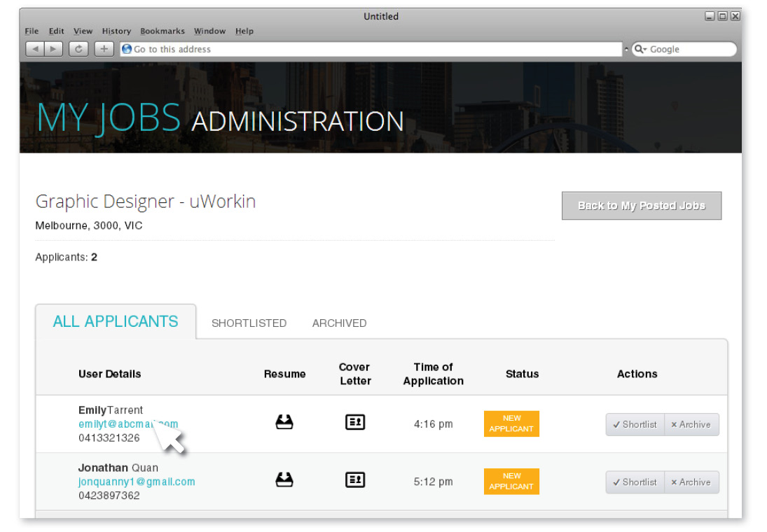Screen dimensions: 767x532
Task: Go back to My Posted Jobs
Action: click(x=641, y=206)
